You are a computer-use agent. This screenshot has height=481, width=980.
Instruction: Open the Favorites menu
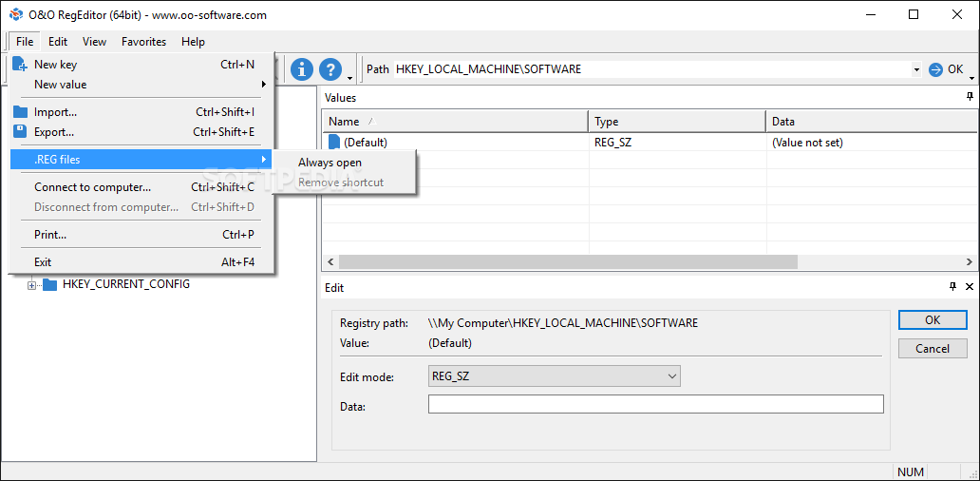[x=143, y=42]
